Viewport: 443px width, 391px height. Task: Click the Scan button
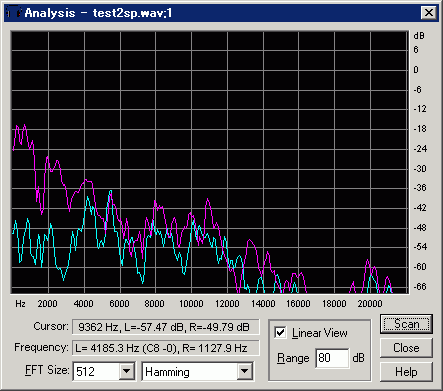406,324
